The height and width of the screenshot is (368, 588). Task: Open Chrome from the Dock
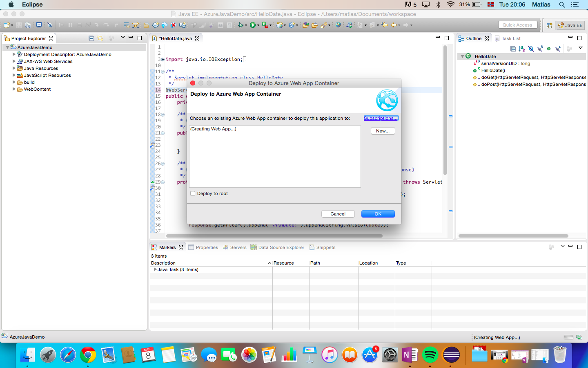88,355
